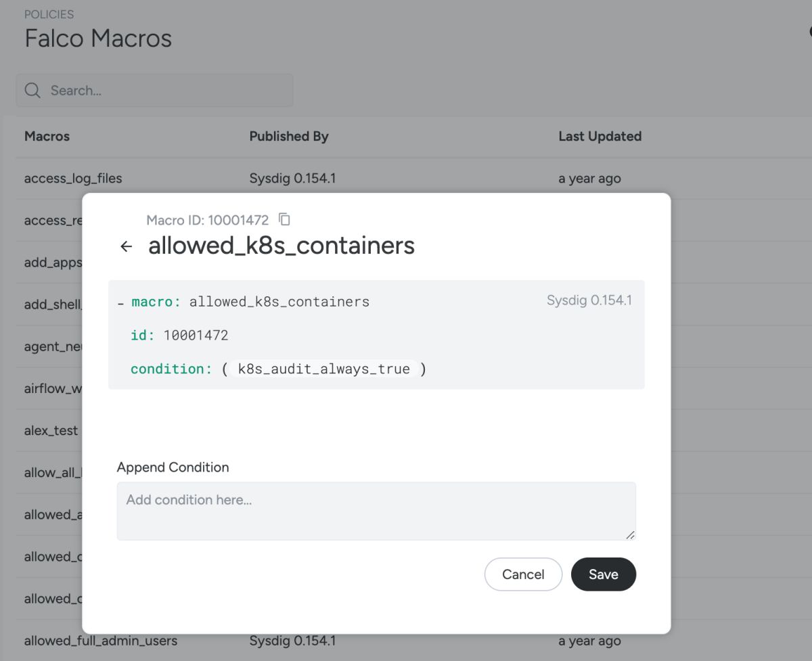812x661 pixels.
Task: Cancel the macro edit dialog
Action: coord(523,574)
